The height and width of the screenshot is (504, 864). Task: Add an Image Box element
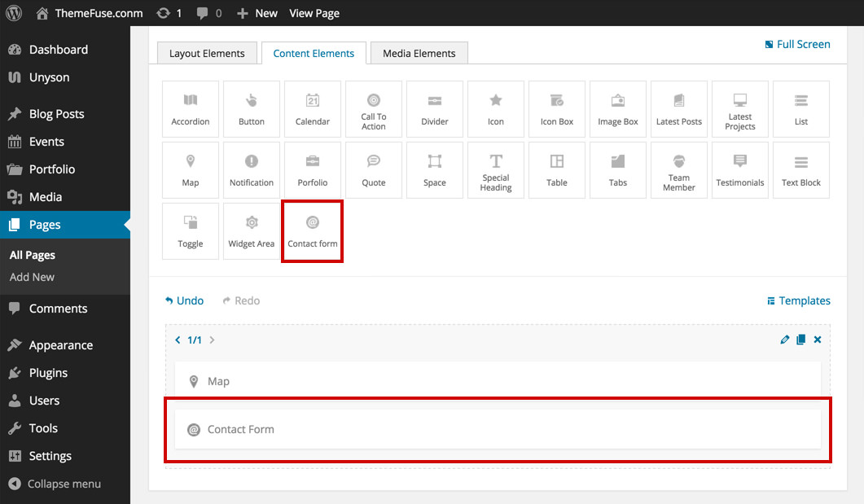[x=618, y=109]
